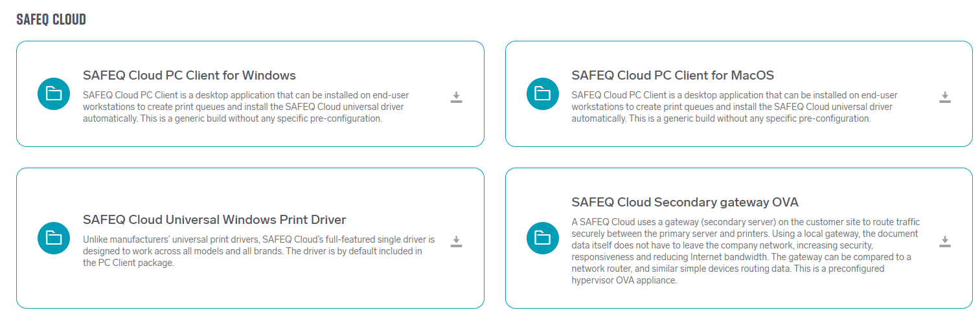Click the folder icon for PC Client for MacOS
This screenshot has height=321, width=980.
click(x=542, y=94)
